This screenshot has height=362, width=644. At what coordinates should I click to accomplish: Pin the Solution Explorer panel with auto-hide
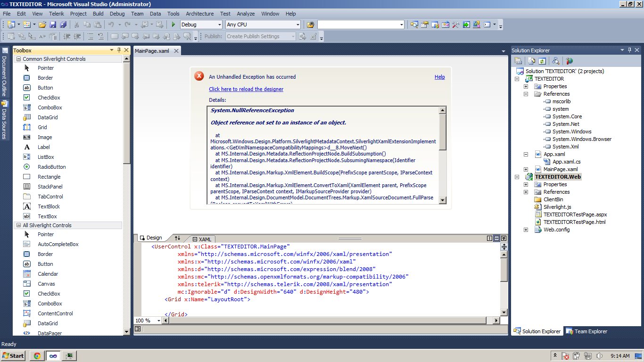tap(629, 50)
